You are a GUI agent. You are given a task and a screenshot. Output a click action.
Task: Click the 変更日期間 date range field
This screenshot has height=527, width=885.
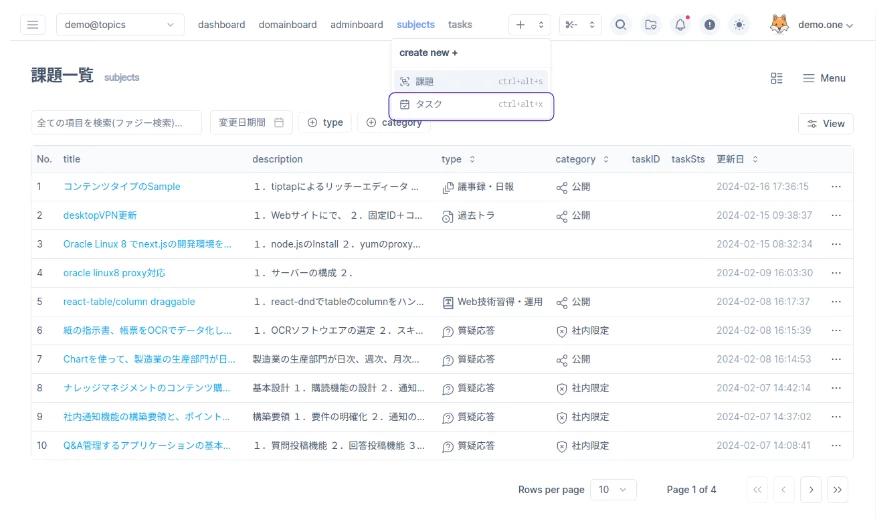[251, 122]
